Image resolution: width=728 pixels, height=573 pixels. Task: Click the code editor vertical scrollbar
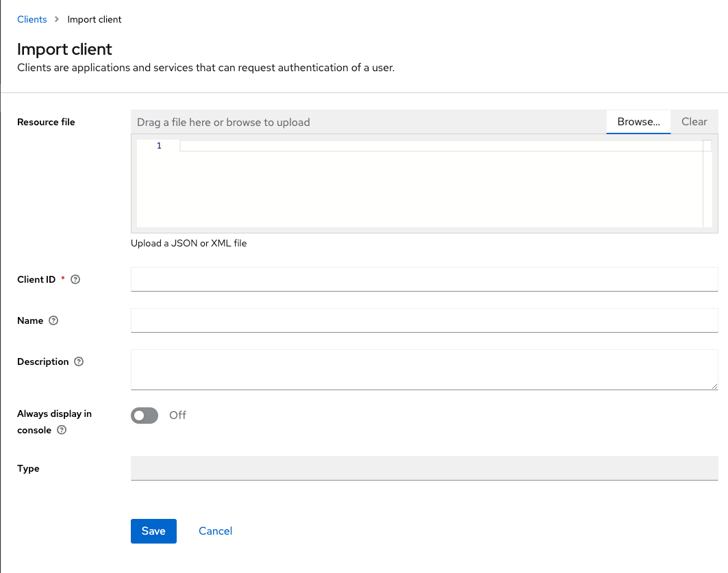coord(707,183)
